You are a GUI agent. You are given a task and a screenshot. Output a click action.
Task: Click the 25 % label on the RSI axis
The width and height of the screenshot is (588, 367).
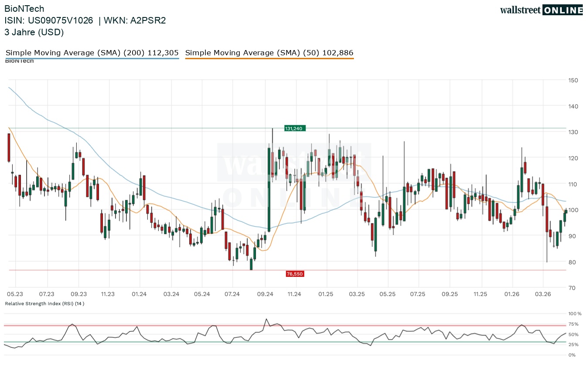574,345
